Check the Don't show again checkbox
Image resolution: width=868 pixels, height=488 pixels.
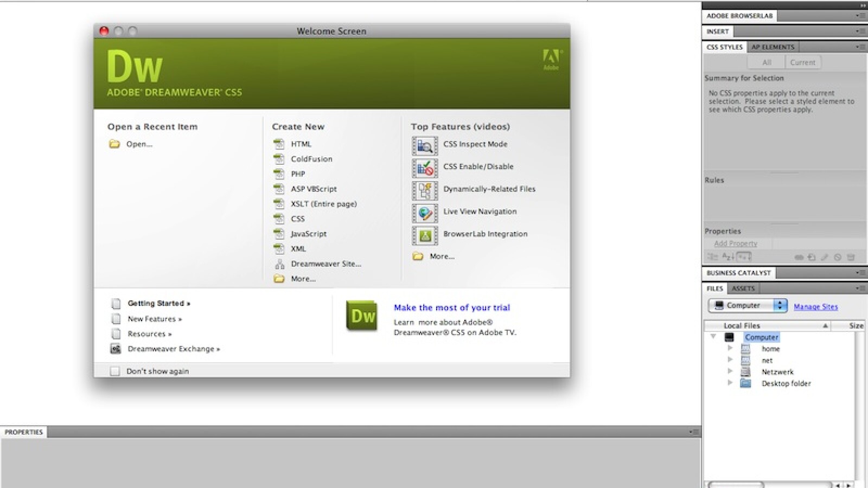[115, 371]
